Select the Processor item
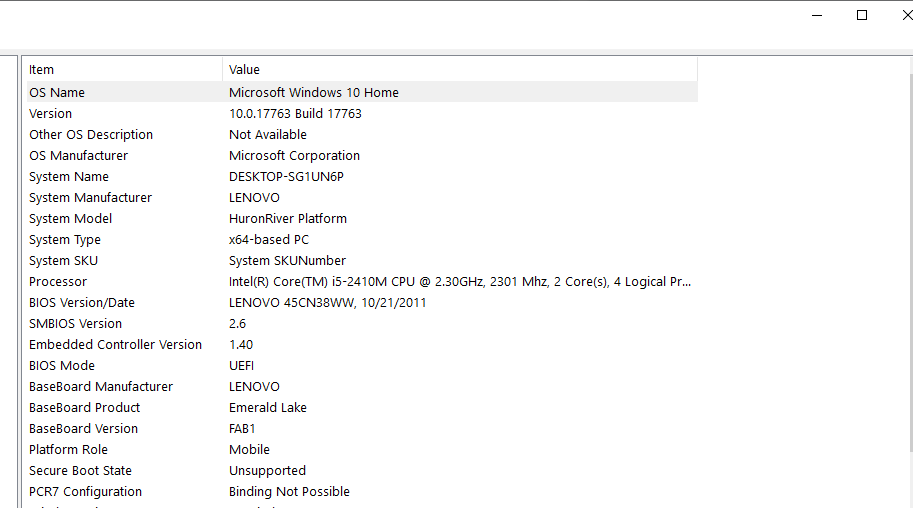The image size is (913, 508). (x=58, y=281)
